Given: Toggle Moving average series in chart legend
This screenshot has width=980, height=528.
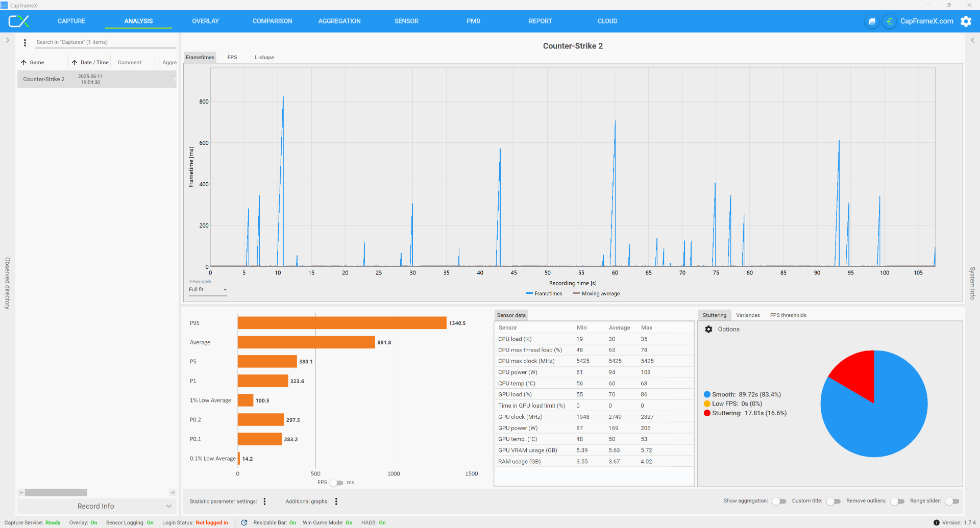Looking at the screenshot, I should coord(596,294).
